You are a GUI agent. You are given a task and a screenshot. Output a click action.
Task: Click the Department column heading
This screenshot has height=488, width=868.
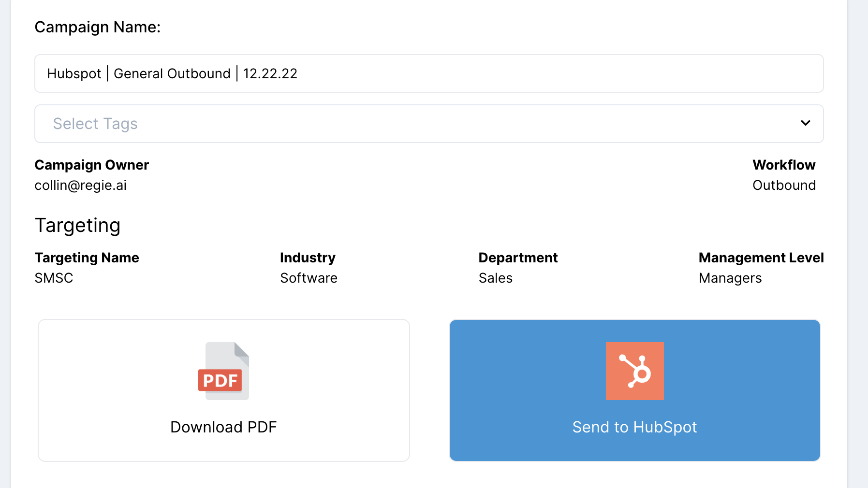click(518, 258)
